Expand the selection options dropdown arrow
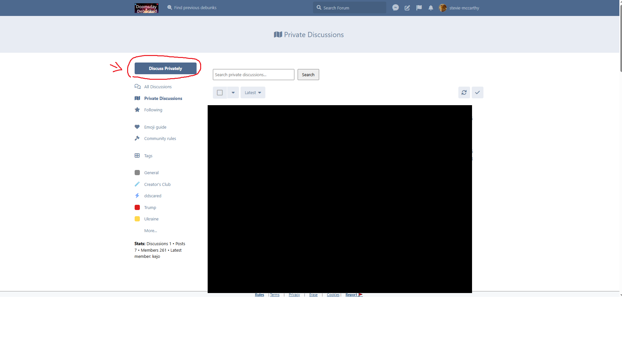The width and height of the screenshot is (622, 364). click(233, 92)
